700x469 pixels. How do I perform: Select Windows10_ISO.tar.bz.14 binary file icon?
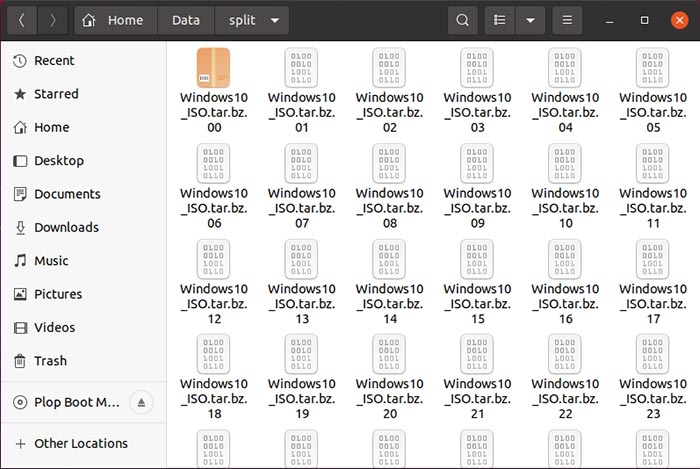389,259
